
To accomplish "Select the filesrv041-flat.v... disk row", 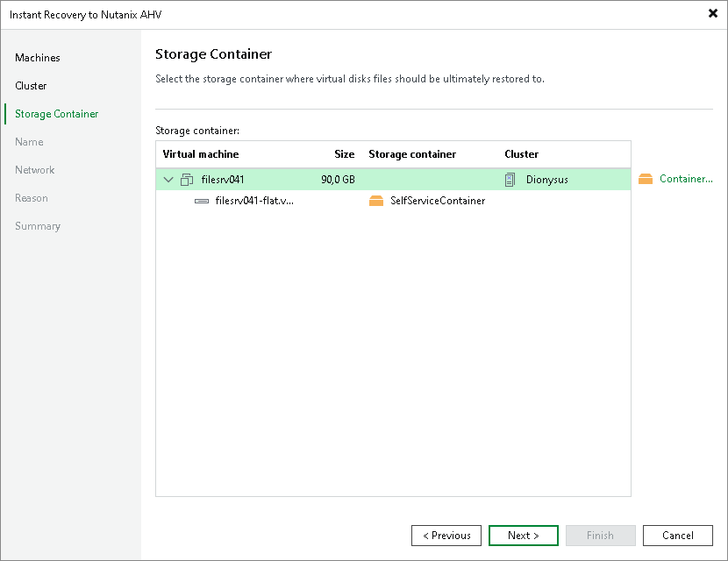I will 393,201.
